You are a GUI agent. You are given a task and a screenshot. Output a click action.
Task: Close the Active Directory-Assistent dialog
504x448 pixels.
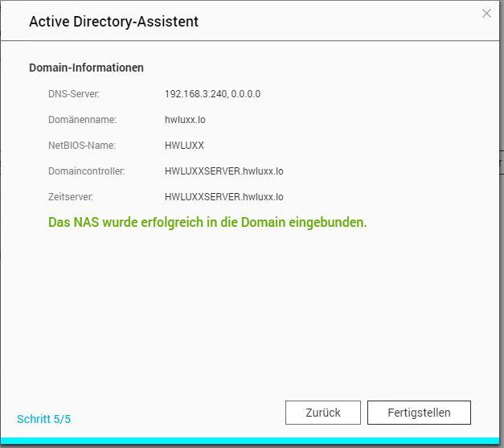[486, 14]
